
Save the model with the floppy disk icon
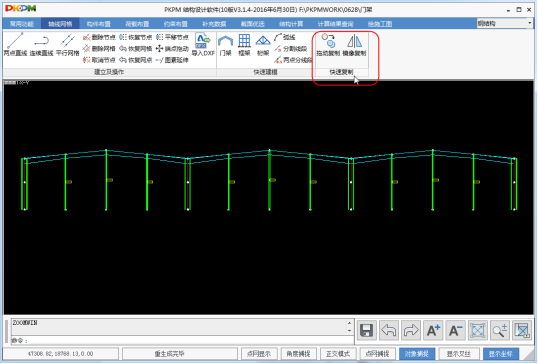[366, 331]
